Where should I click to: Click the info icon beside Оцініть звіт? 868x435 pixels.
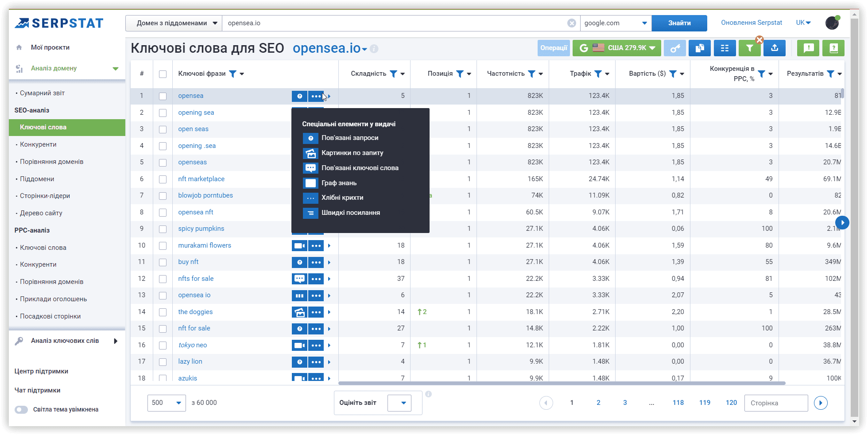coord(428,394)
